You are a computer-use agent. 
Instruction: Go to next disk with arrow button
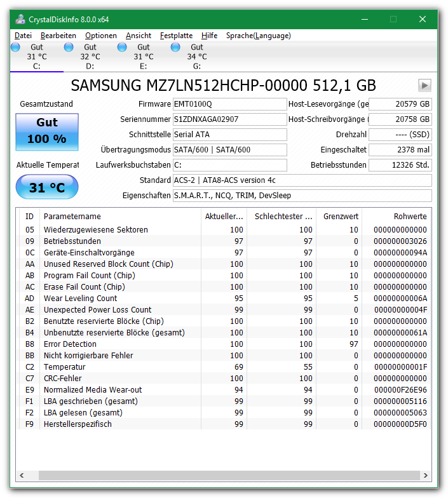pos(424,85)
